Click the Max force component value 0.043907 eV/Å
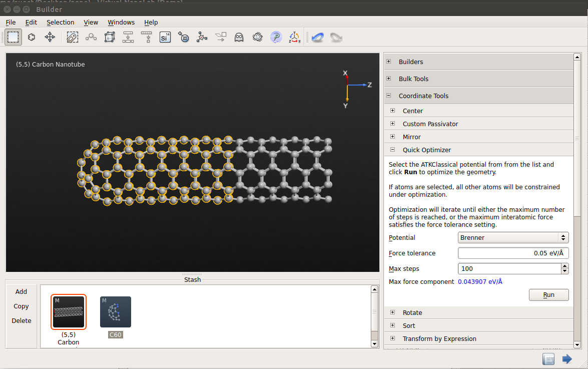This screenshot has height=369, width=588. click(x=480, y=281)
